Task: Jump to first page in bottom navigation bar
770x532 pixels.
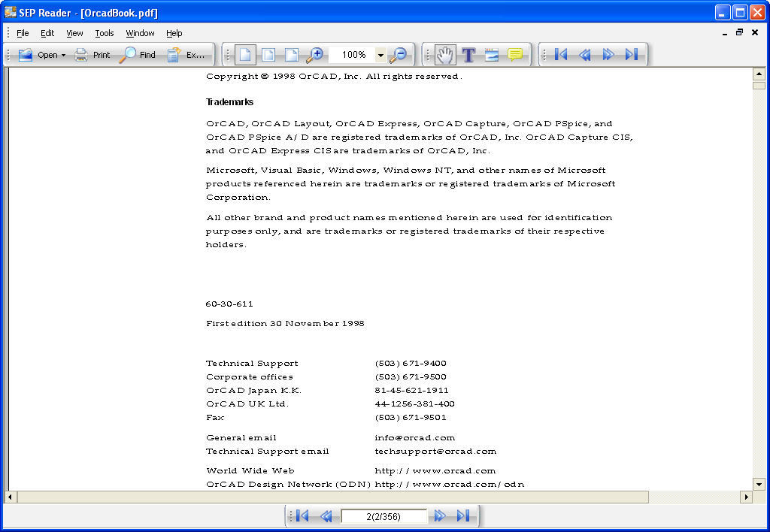Action: 303,515
